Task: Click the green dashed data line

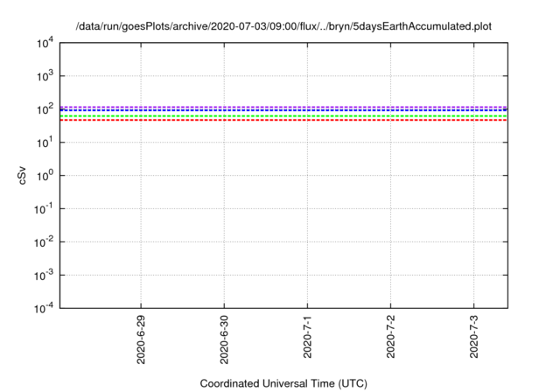Action: 283,116
